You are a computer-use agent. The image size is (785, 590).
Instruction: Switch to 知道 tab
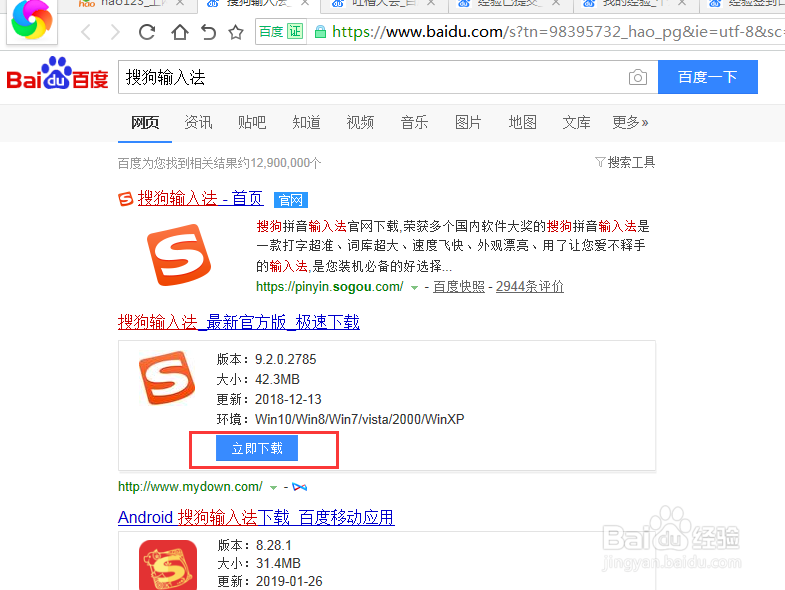(x=306, y=122)
